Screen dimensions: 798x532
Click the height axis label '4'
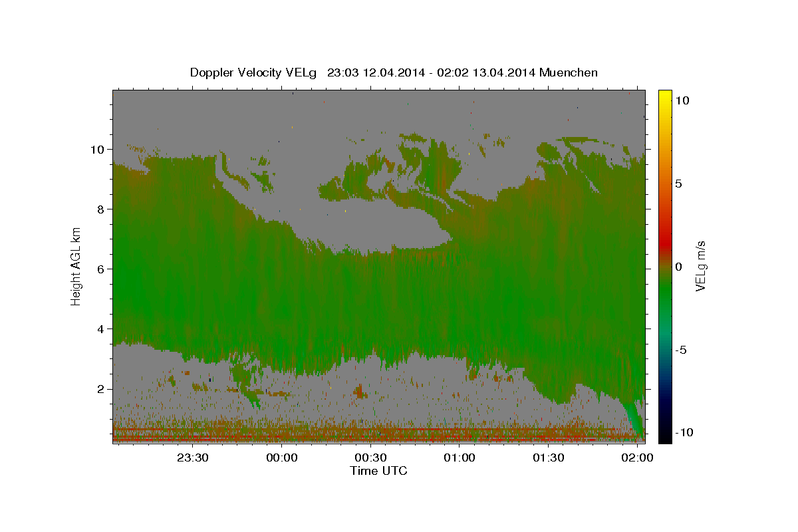(x=100, y=329)
